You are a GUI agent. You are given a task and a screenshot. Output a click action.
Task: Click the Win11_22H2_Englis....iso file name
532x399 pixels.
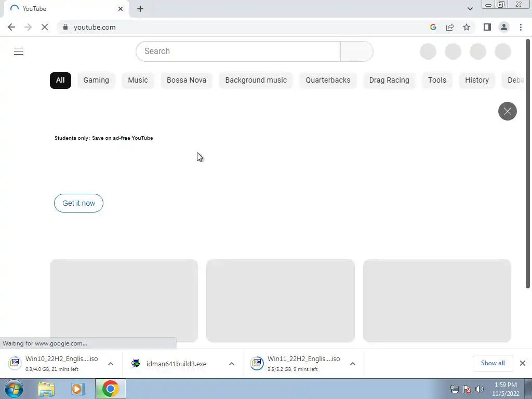[303, 359]
